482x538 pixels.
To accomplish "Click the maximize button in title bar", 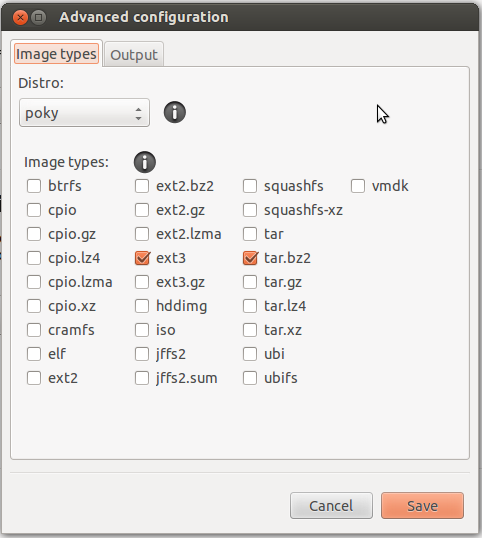I will tap(39, 17).
